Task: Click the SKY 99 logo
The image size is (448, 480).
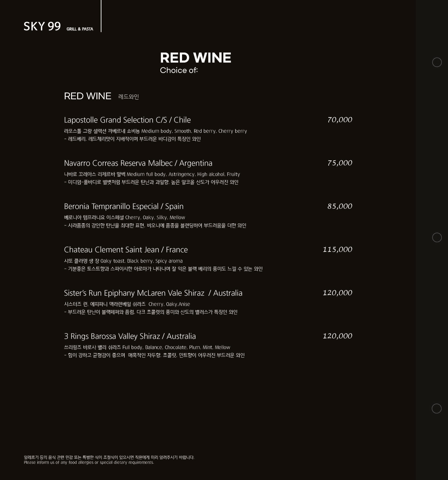Action: (x=42, y=26)
